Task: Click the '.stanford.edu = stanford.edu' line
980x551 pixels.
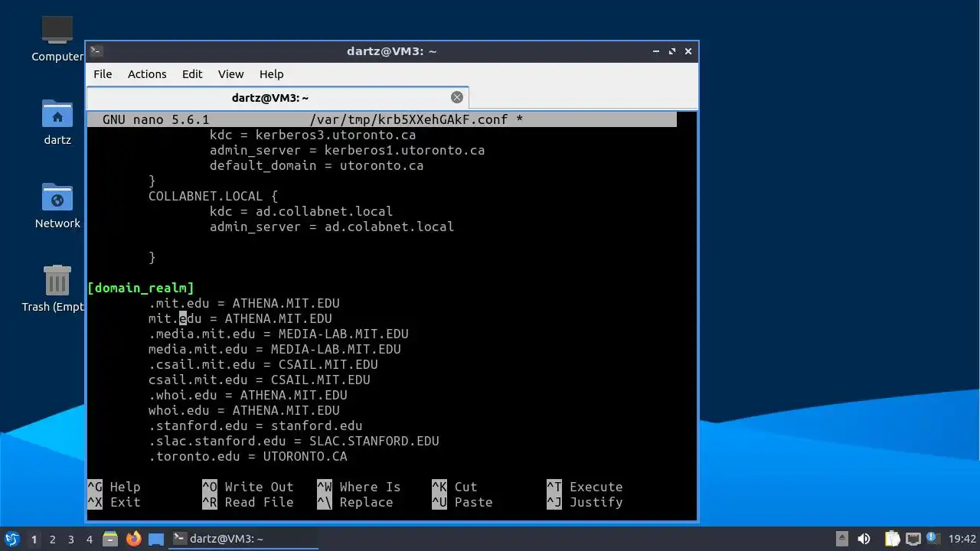Action: (255, 425)
